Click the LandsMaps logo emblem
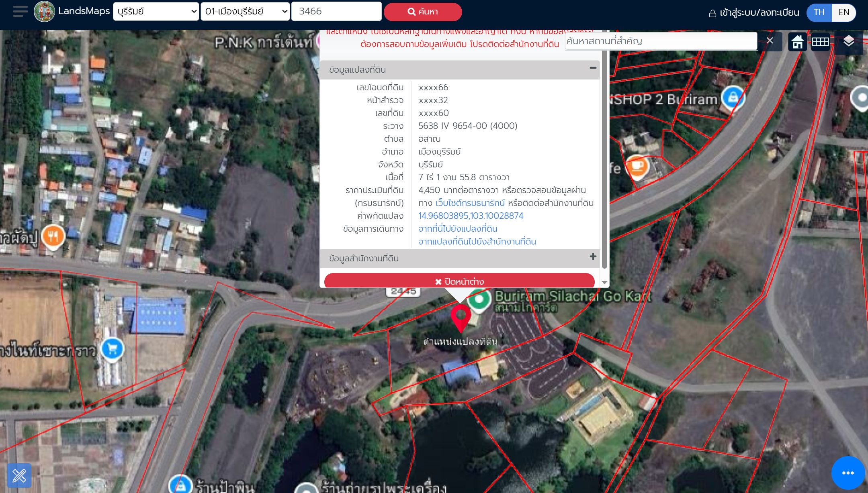This screenshot has width=868, height=493. click(44, 11)
